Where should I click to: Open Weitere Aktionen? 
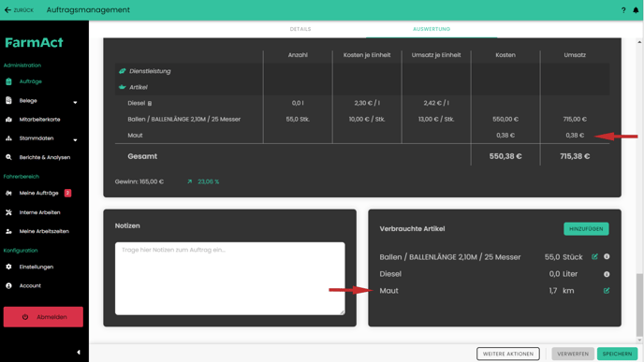pos(508,354)
